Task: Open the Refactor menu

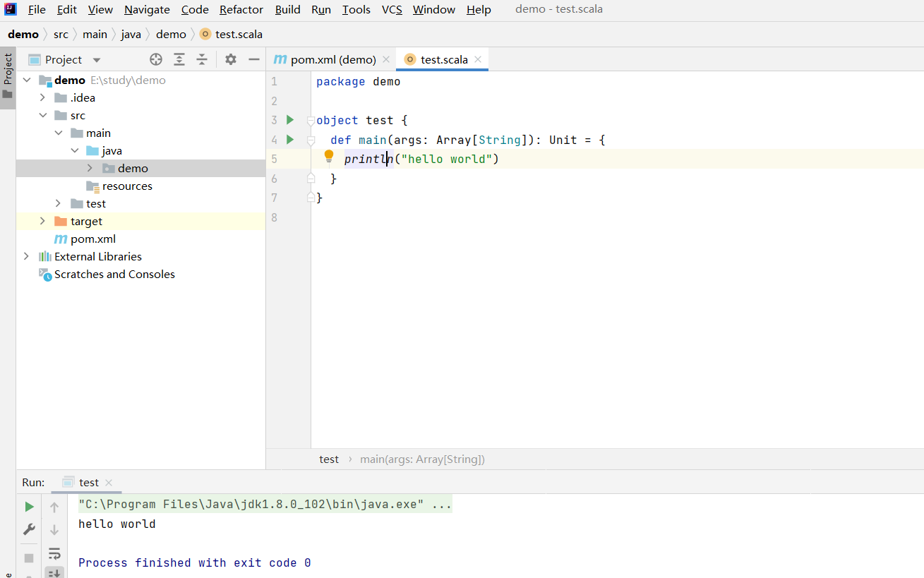Action: [x=241, y=10]
